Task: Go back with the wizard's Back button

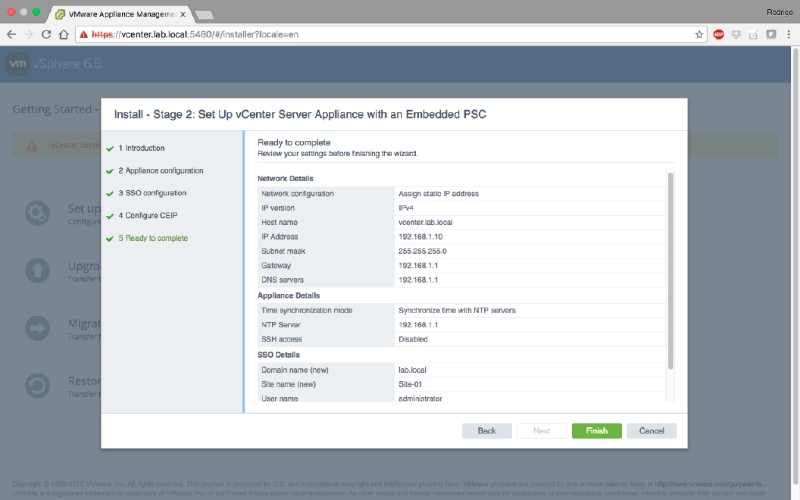Action: (x=486, y=431)
